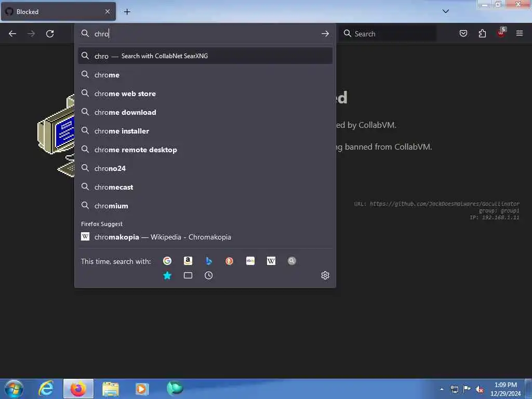Click the muted volume tray icon
Viewport: 532px width, 399px height.
[x=480, y=389]
